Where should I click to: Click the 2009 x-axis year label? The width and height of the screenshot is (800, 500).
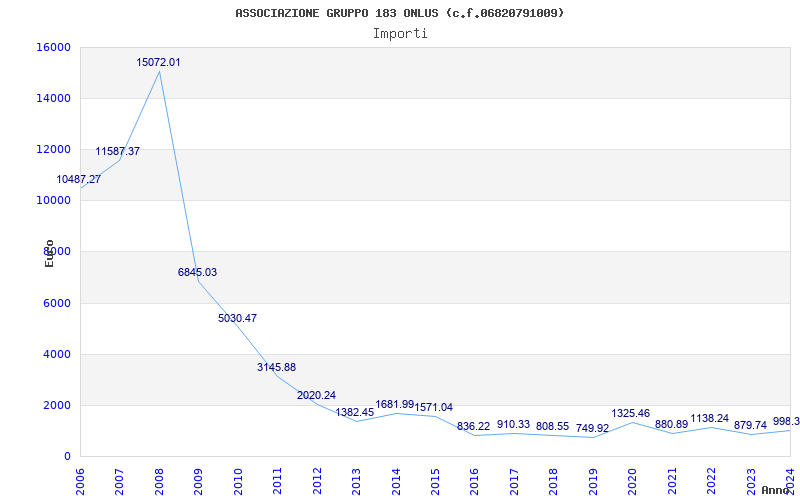click(x=198, y=481)
